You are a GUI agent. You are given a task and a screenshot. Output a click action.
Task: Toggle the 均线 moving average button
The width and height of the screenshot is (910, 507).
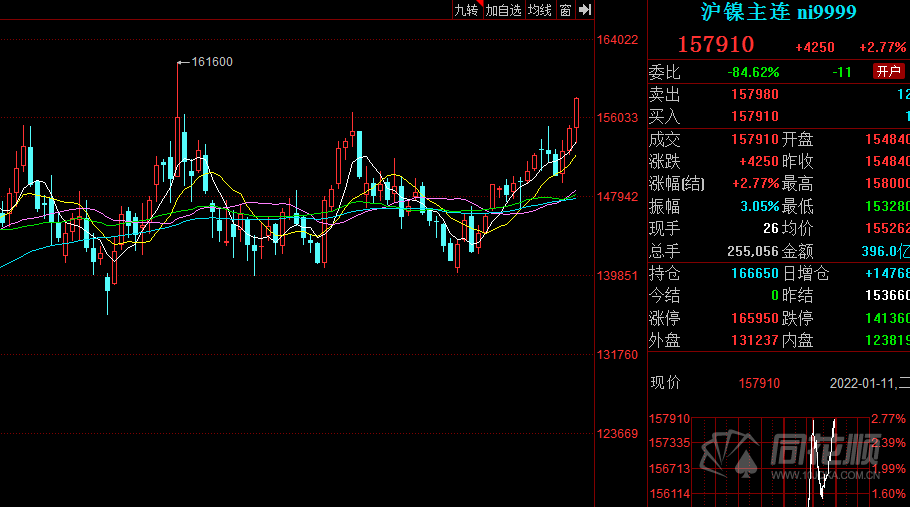pyautogui.click(x=540, y=10)
